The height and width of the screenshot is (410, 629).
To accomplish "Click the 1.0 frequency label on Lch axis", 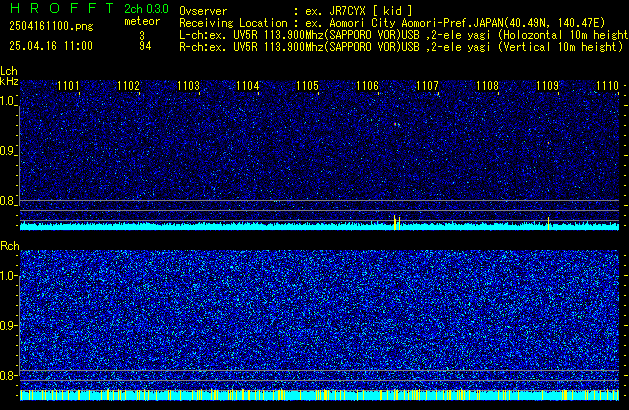I will tap(8, 101).
